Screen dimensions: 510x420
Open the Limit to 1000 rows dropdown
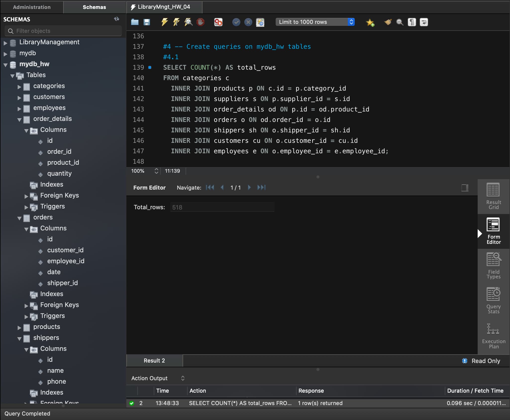click(x=315, y=22)
